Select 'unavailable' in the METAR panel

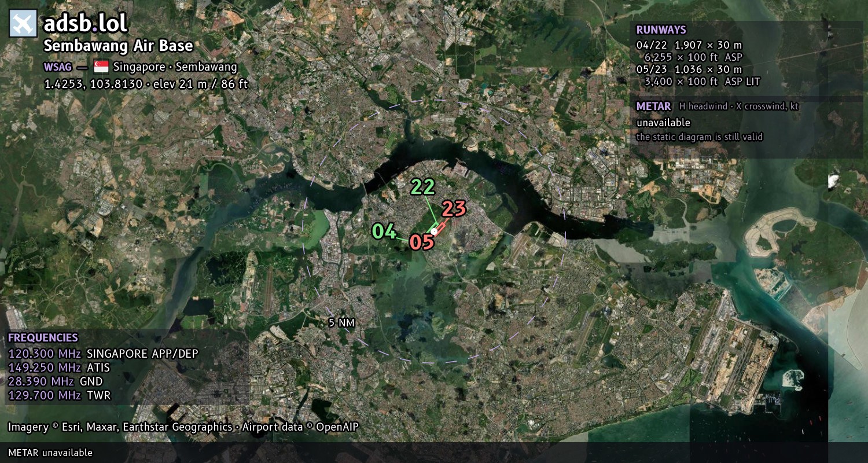[663, 123]
